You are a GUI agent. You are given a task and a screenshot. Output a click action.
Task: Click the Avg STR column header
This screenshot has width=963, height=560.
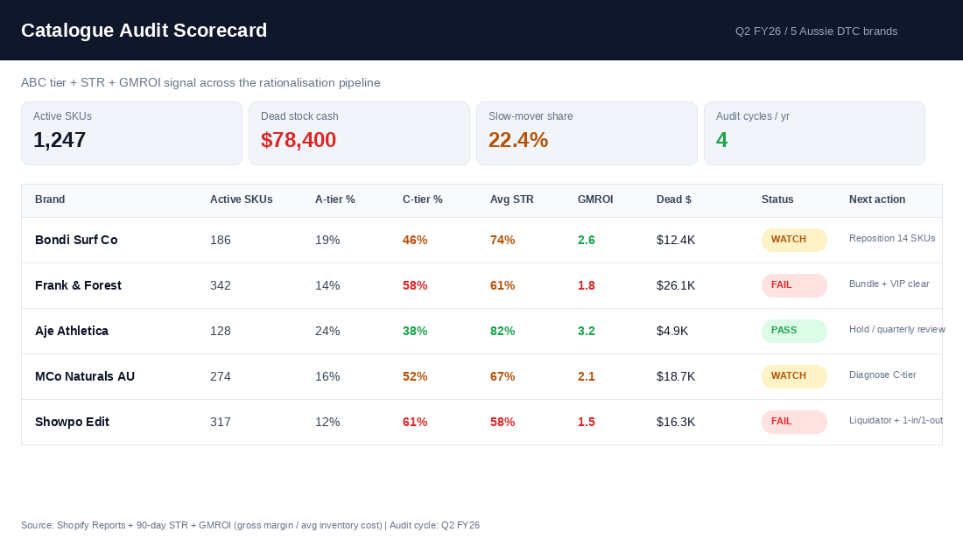coord(511,199)
